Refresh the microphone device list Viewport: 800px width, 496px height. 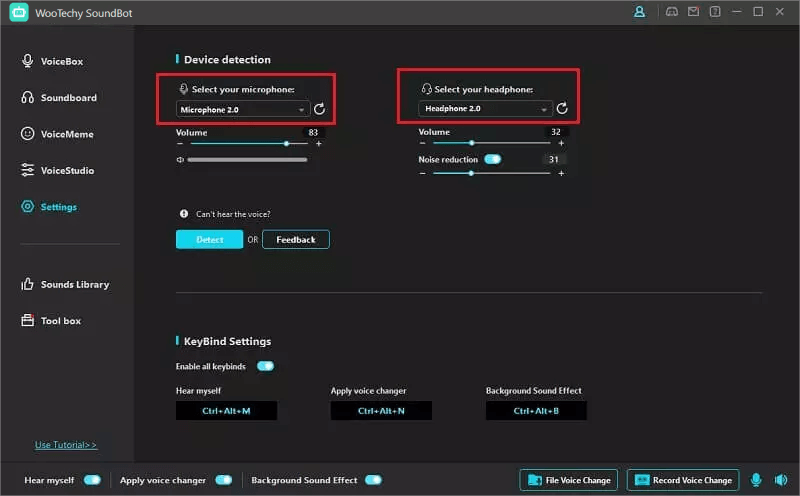click(x=319, y=109)
